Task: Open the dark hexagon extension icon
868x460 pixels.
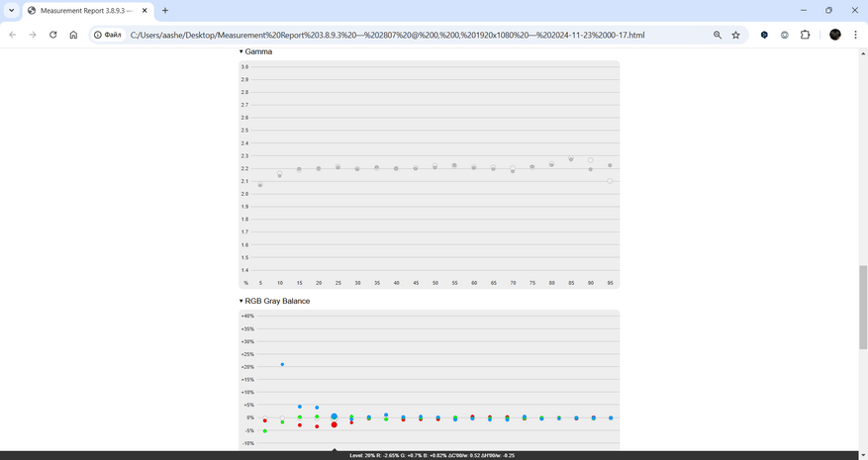Action: 764,35
